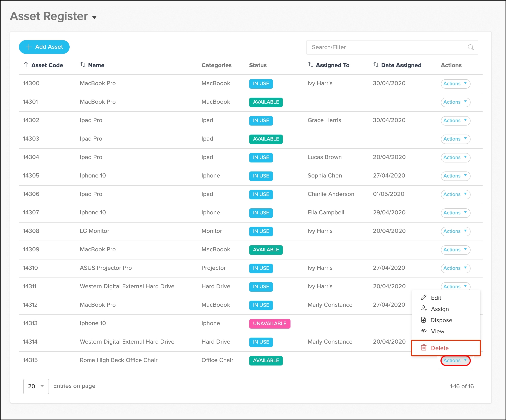Viewport: 506px width, 420px height.
Task: Sort using Date Assigned arrows icon
Action: tap(376, 65)
